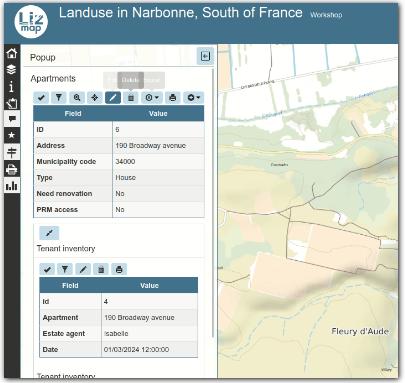Viewport: 405px width, 383px height.
Task: Filter Apartments layer by this feature
Action: point(59,98)
